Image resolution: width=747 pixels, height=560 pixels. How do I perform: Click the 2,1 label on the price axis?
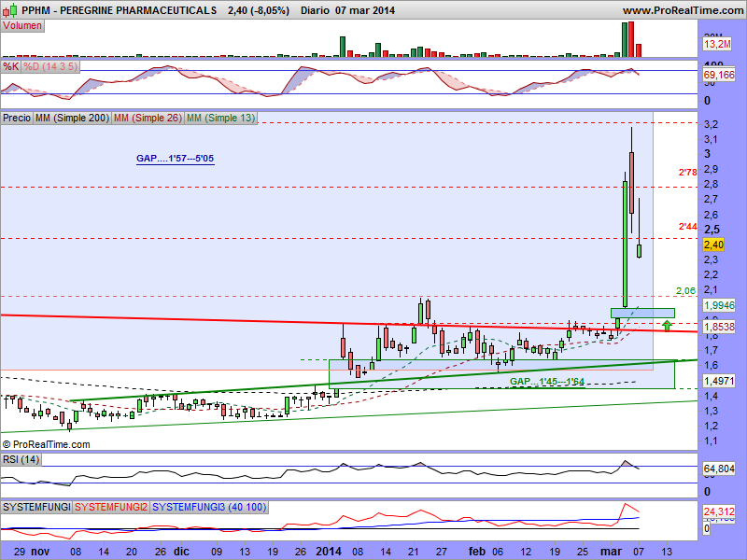[712, 289]
